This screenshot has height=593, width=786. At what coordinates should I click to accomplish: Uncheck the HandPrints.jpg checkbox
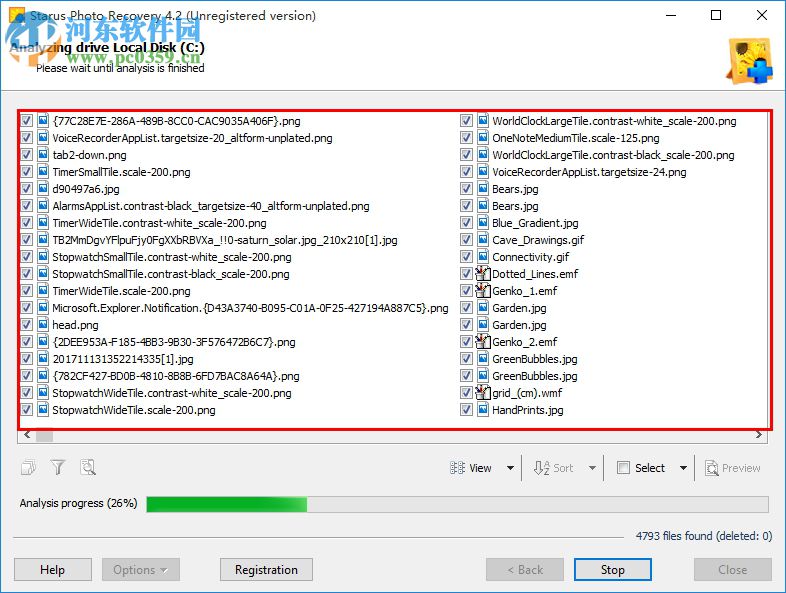466,410
